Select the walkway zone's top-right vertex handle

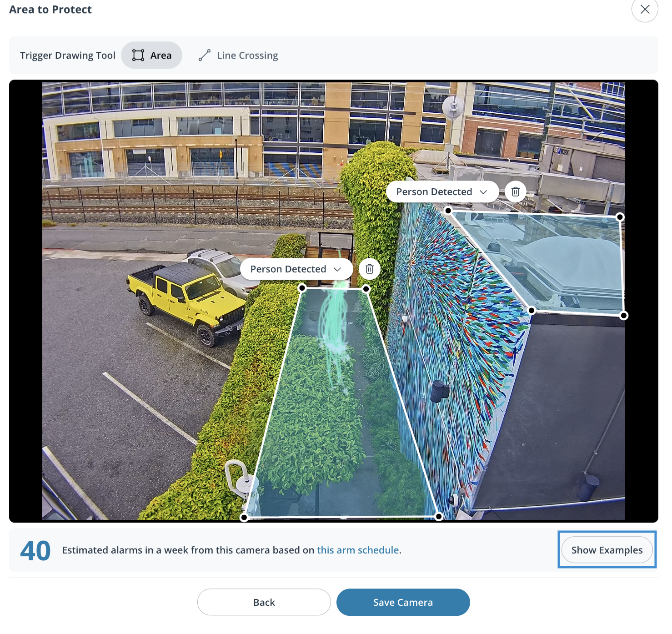point(366,289)
